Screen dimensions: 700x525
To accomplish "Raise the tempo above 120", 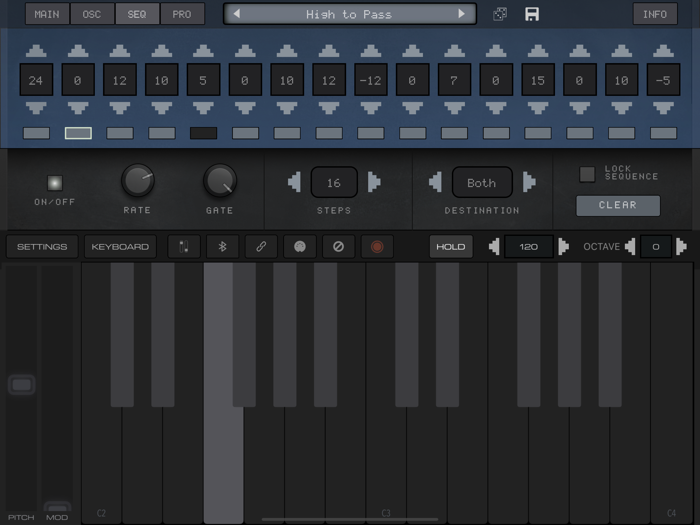I will (x=563, y=246).
